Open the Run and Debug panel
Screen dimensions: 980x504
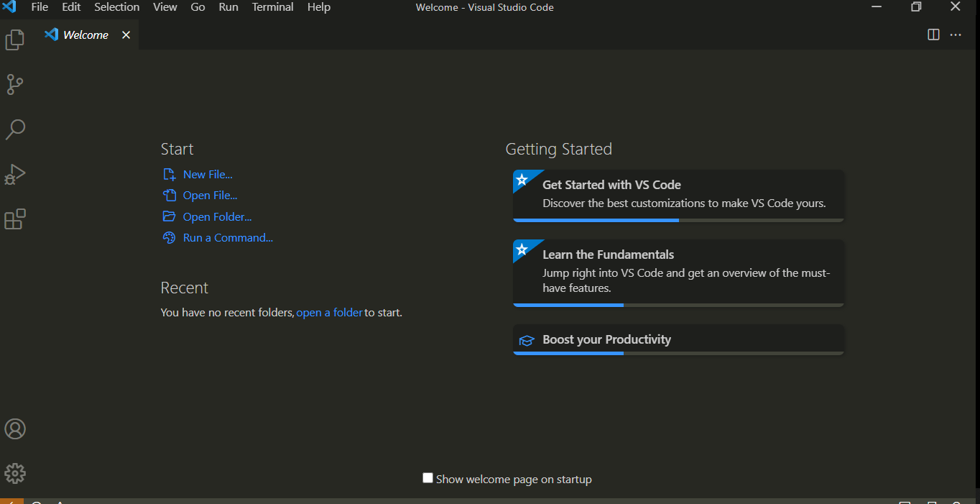coord(14,174)
